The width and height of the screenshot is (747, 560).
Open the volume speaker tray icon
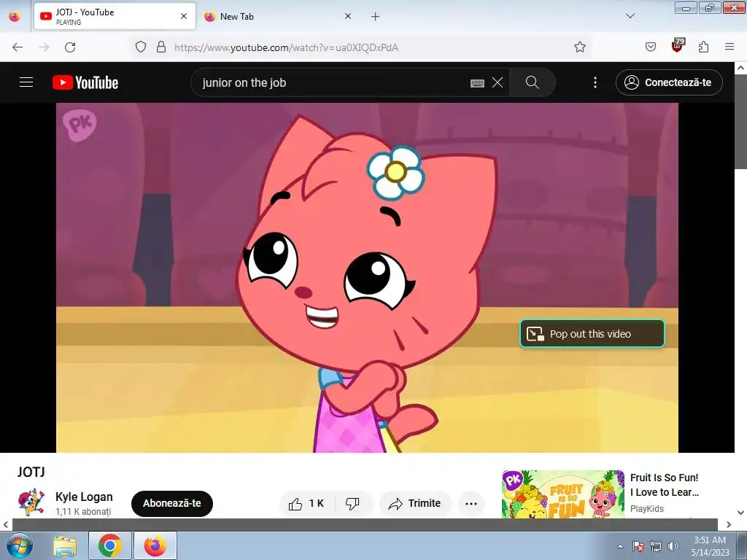673,546
